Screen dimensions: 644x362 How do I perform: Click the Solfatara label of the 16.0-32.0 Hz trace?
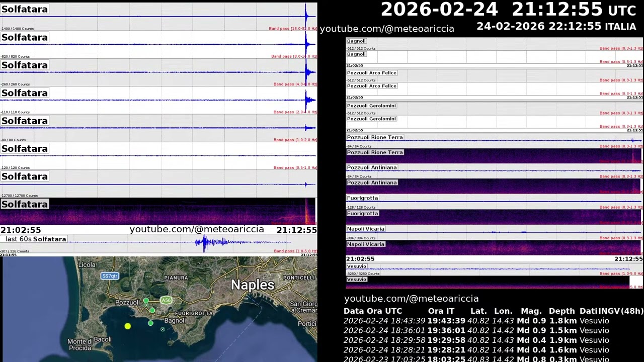point(25,9)
